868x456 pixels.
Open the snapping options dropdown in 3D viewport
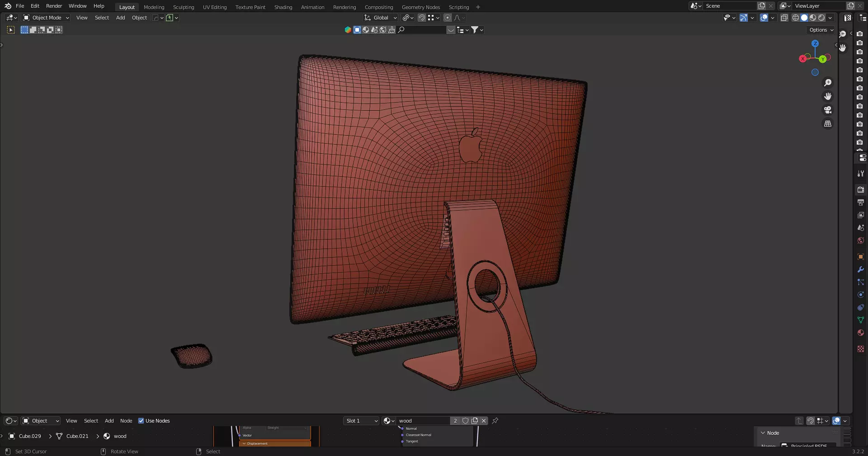pos(434,18)
